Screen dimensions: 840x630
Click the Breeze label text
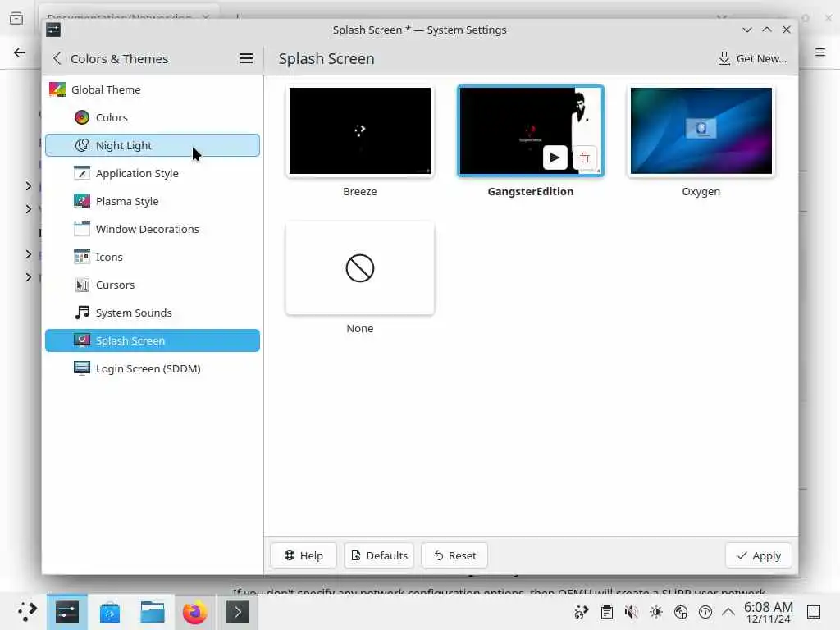(x=360, y=191)
